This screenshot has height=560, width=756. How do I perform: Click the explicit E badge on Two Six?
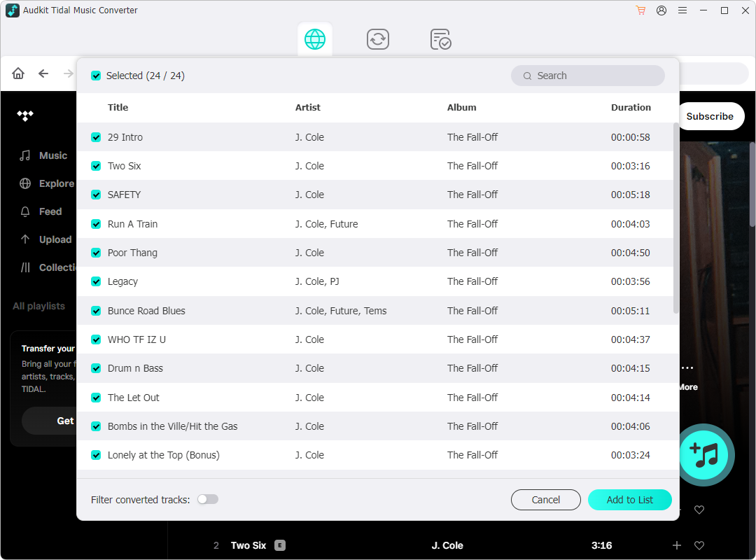tap(279, 545)
